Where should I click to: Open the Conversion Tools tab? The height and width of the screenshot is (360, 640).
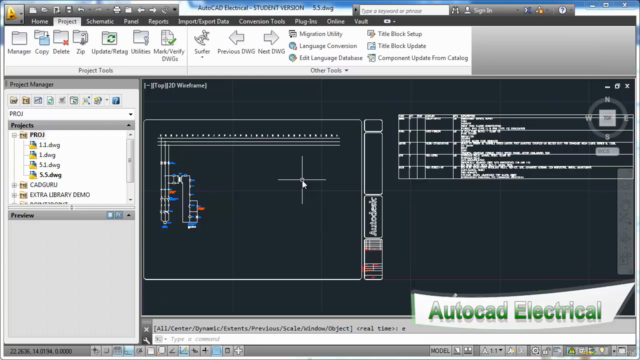pyautogui.click(x=262, y=21)
